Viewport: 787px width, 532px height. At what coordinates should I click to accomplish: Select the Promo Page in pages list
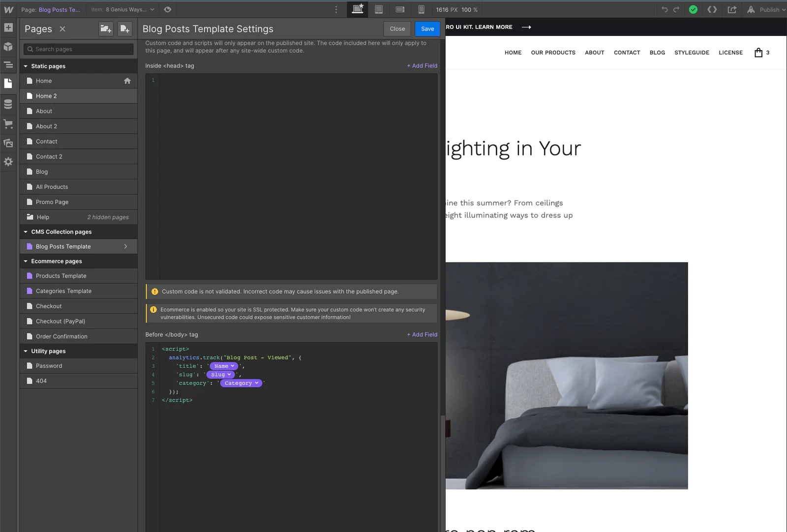(x=52, y=202)
